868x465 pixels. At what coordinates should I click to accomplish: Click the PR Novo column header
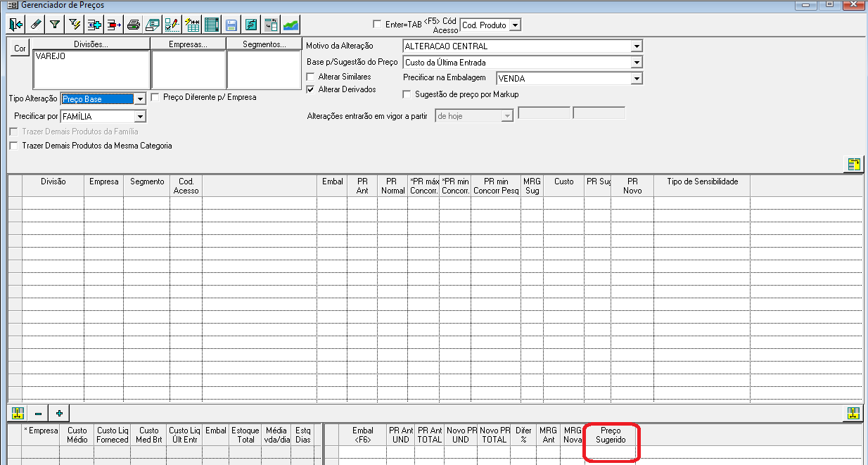pos(632,186)
